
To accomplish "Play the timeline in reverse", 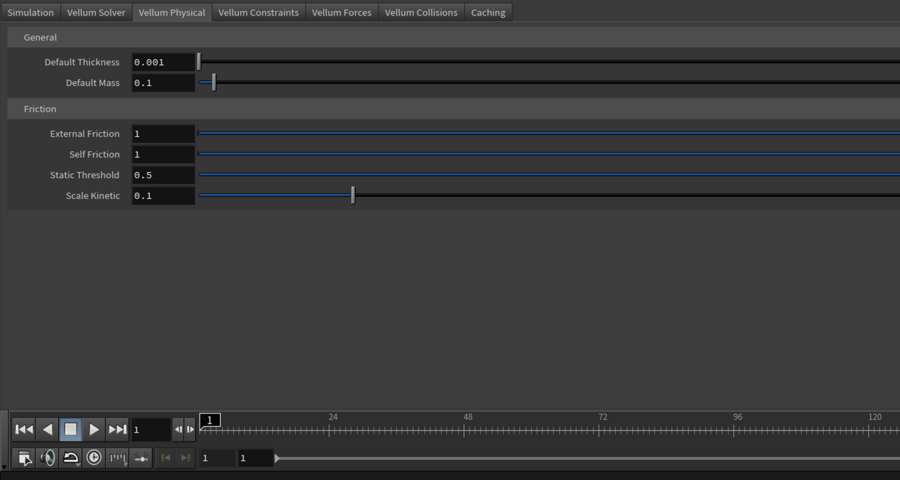I will coord(48,429).
